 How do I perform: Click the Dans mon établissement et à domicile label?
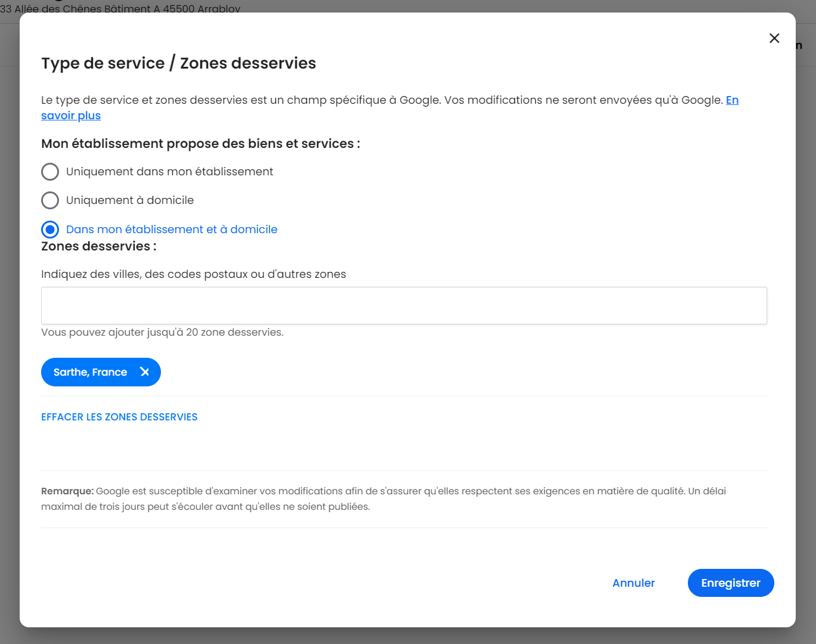pyautogui.click(x=172, y=230)
